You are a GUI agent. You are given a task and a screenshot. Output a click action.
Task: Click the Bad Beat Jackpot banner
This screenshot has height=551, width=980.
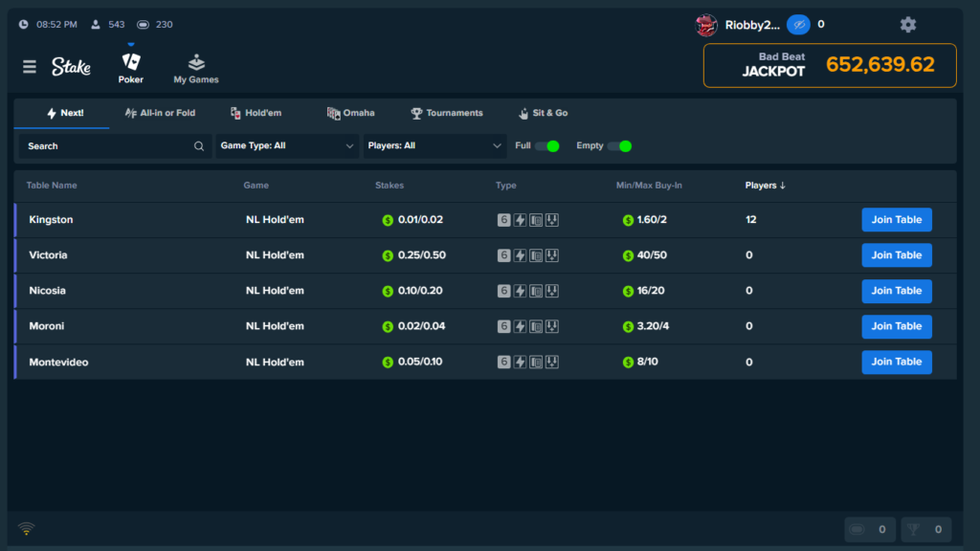pyautogui.click(x=830, y=65)
